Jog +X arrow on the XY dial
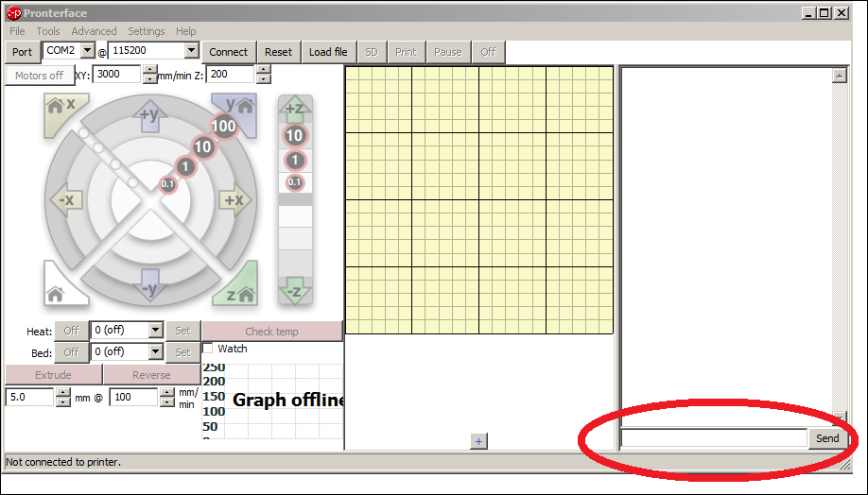The image size is (868, 495). tap(235, 199)
